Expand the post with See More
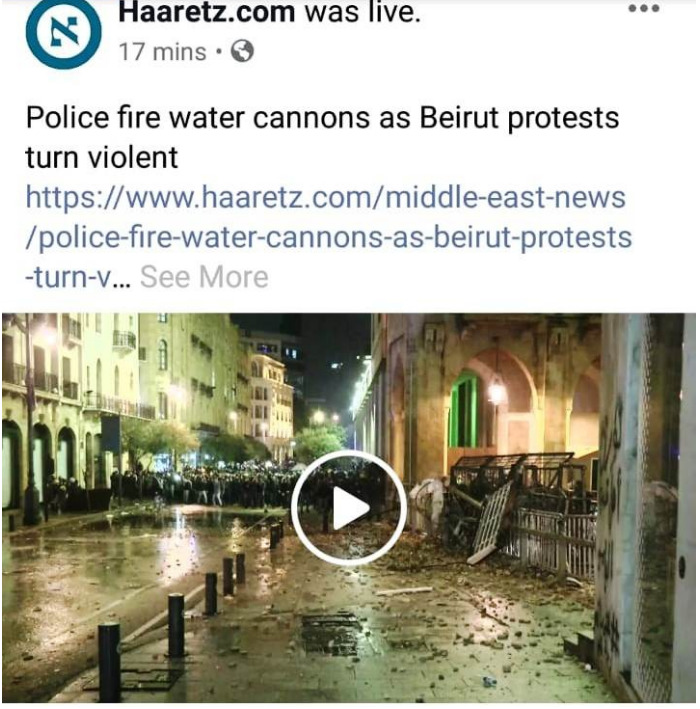The height and width of the screenshot is (709, 700). coord(204,277)
